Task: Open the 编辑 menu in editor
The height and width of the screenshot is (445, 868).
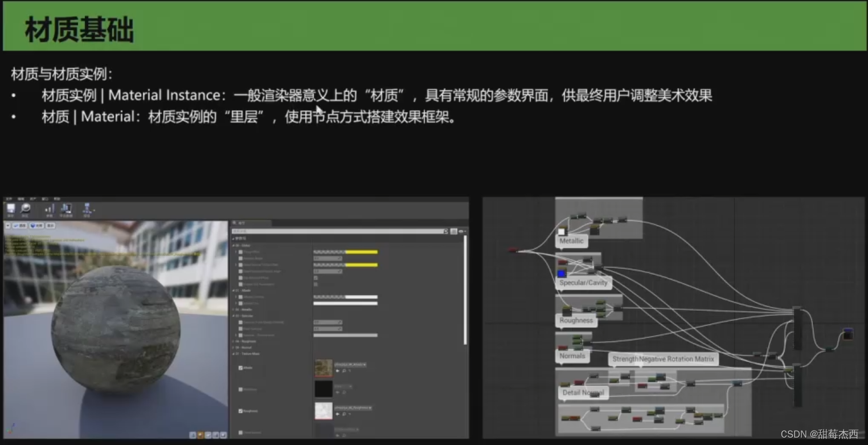Action: coord(21,199)
